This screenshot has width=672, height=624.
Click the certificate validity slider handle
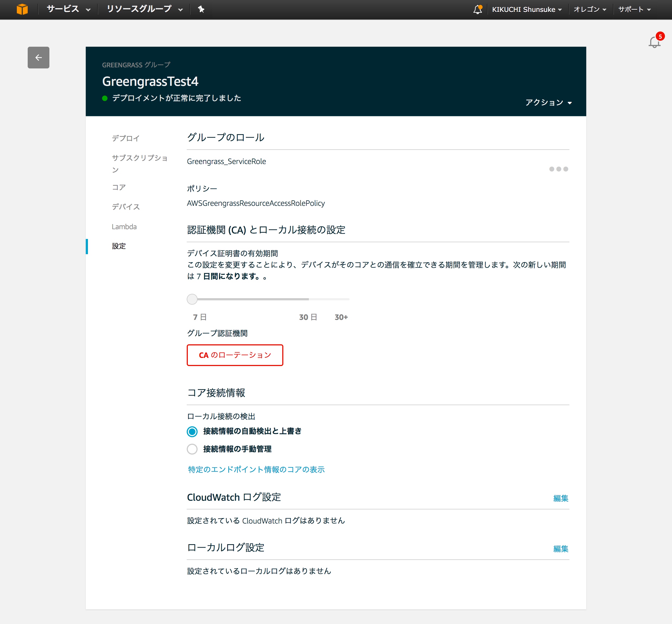(192, 299)
